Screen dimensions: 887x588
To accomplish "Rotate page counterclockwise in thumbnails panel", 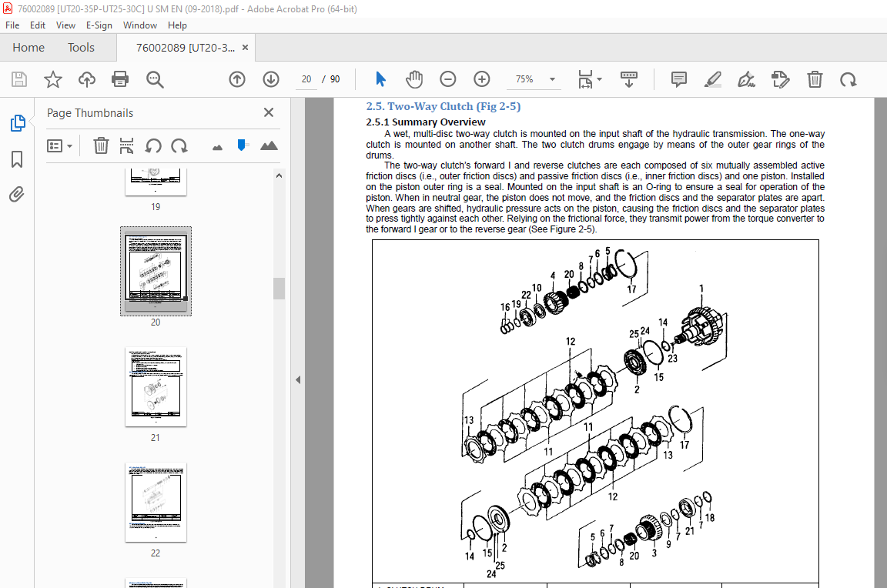I will coord(152,146).
